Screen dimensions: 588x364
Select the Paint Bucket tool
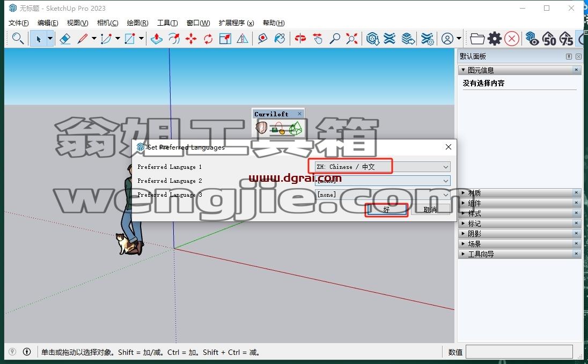tap(280, 39)
